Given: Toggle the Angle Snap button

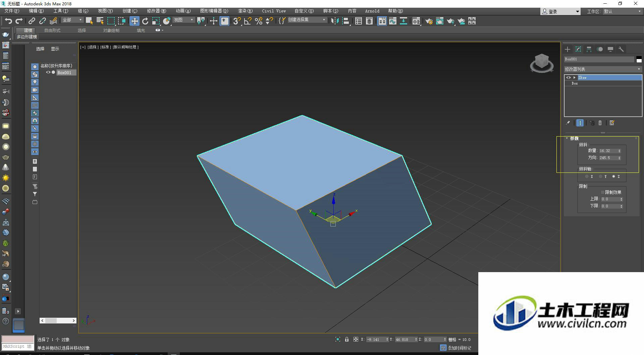Looking at the screenshot, I should tap(248, 21).
